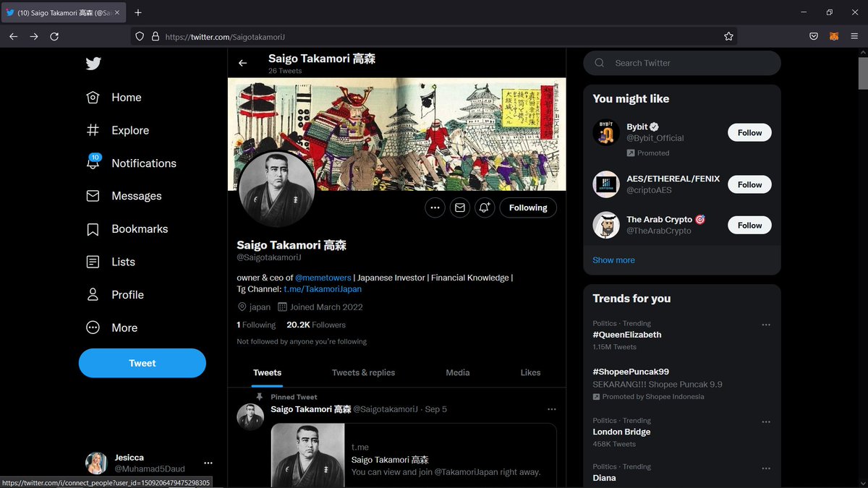
Task: Open options for #QueenElizabeth trend
Action: coord(766,325)
